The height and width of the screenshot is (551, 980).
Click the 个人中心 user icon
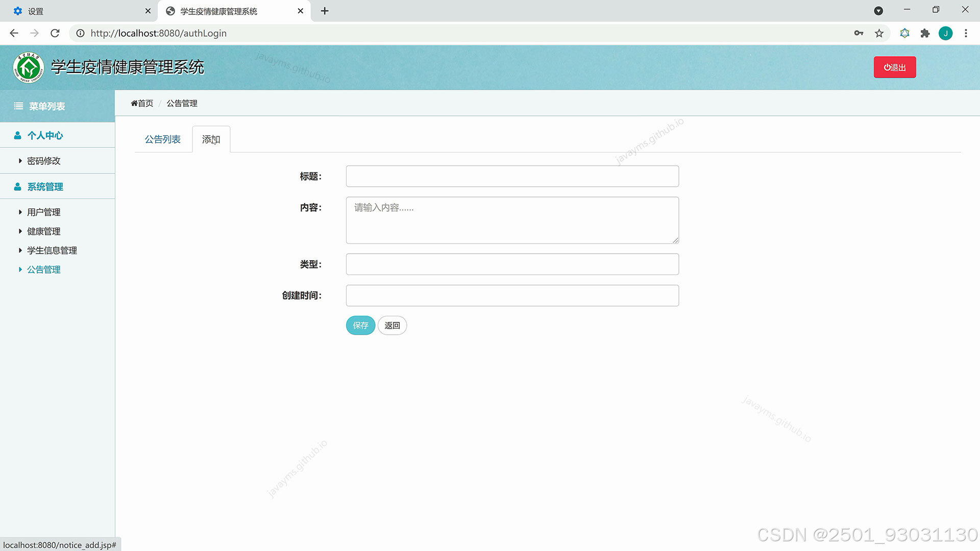(17, 135)
